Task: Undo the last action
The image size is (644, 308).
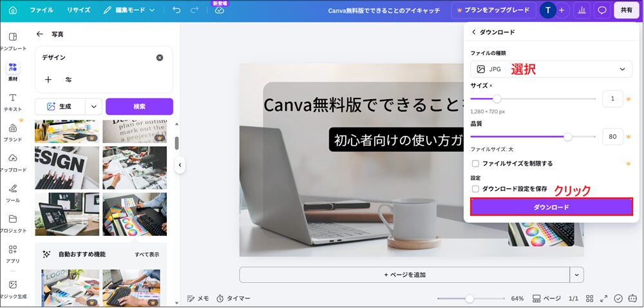Action: [x=176, y=10]
